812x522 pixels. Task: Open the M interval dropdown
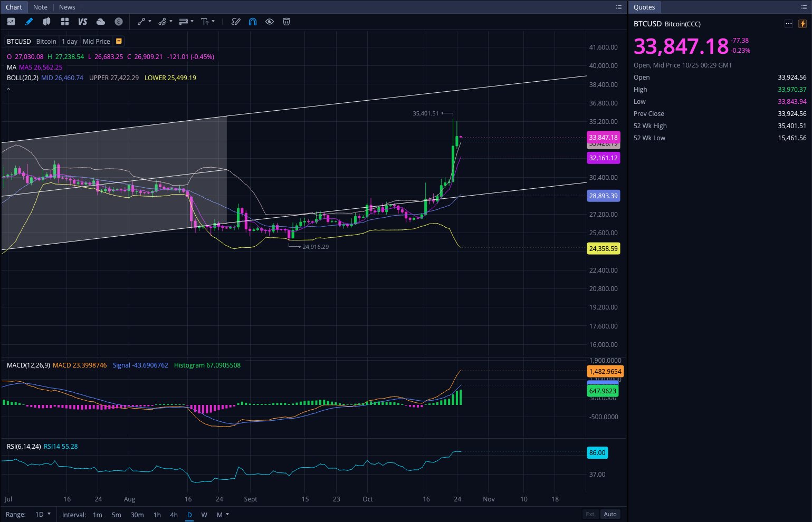coord(223,515)
